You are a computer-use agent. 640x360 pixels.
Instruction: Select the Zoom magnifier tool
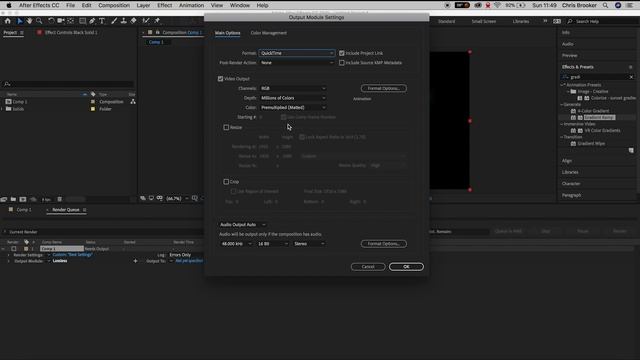click(x=39, y=21)
